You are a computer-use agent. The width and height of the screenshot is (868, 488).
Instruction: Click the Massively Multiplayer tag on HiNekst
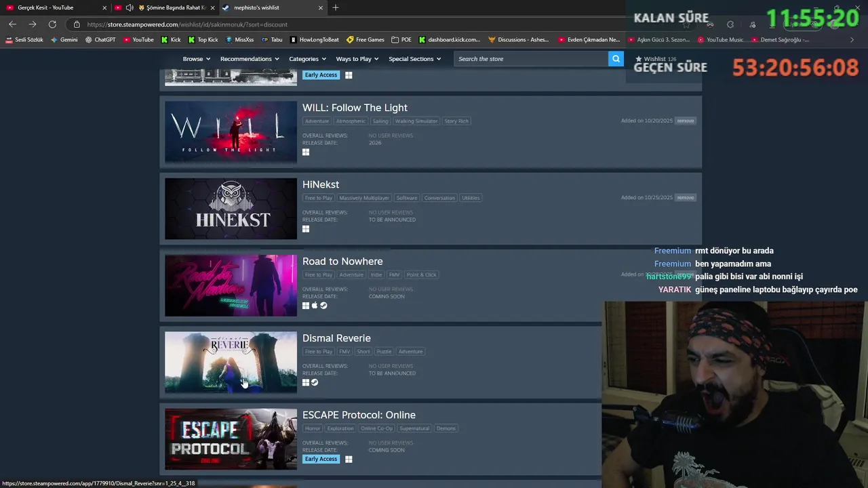[x=364, y=198]
